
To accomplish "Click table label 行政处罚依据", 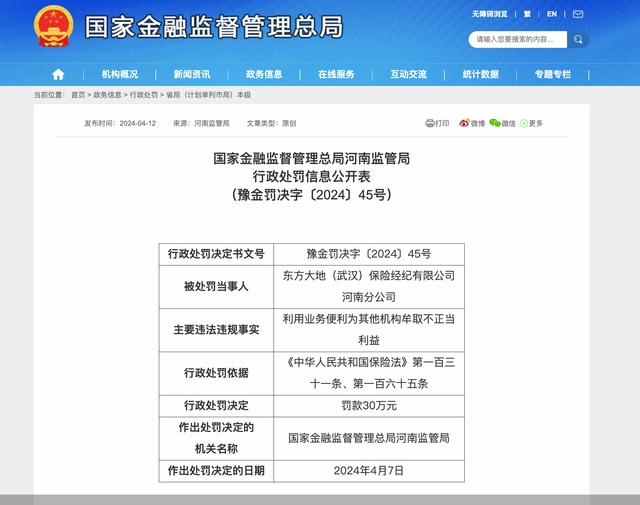I will [216, 373].
